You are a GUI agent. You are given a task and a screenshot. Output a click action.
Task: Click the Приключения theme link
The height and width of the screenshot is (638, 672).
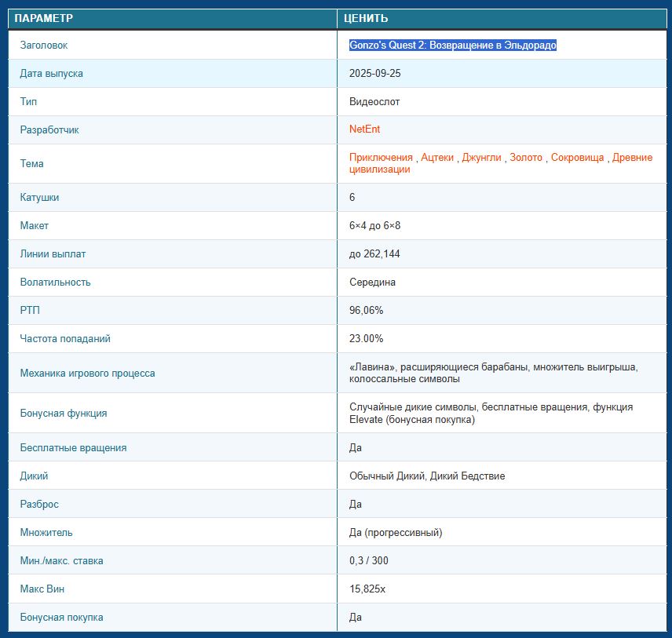pyautogui.click(x=381, y=158)
